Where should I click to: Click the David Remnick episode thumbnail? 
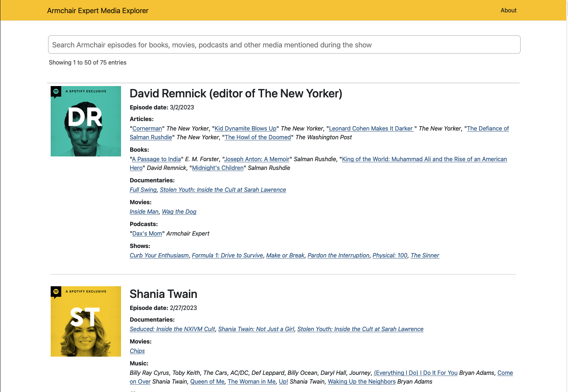point(86,121)
